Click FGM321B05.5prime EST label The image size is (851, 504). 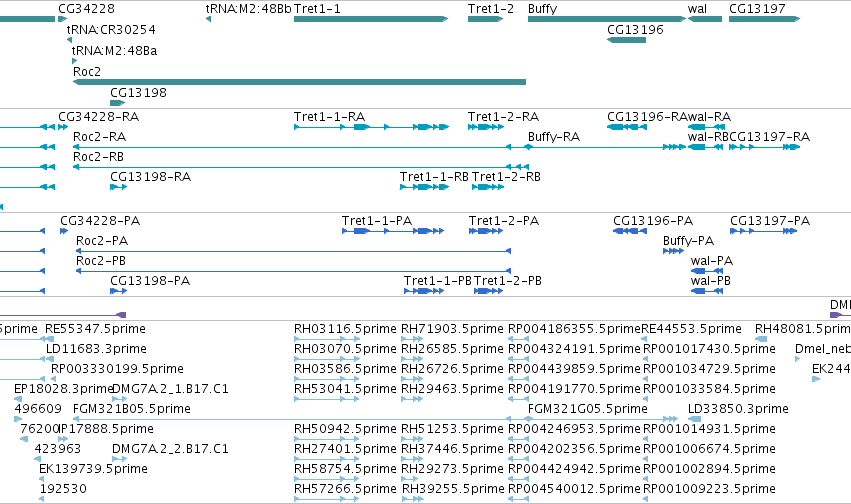[131, 409]
